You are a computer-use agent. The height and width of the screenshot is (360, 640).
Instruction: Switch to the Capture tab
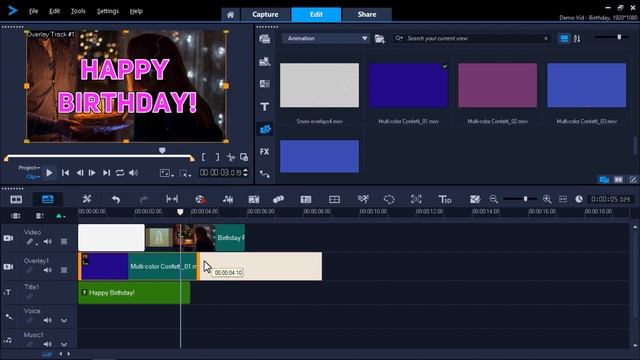point(265,14)
